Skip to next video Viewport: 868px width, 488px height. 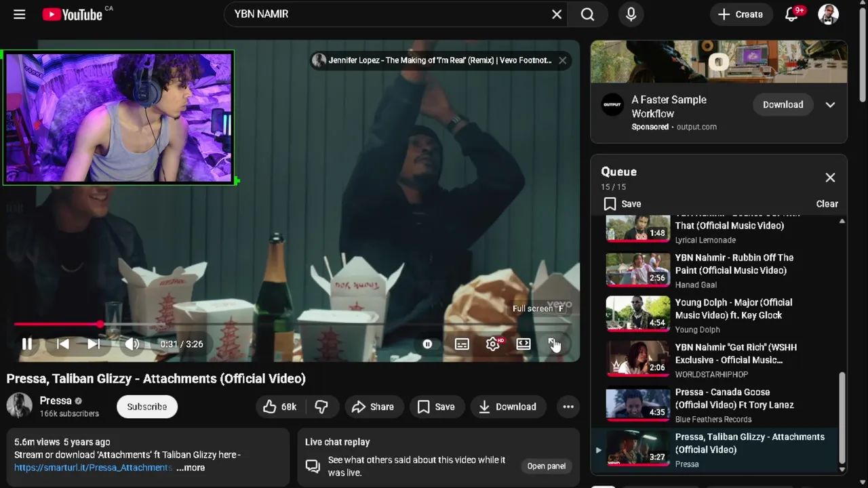point(94,344)
